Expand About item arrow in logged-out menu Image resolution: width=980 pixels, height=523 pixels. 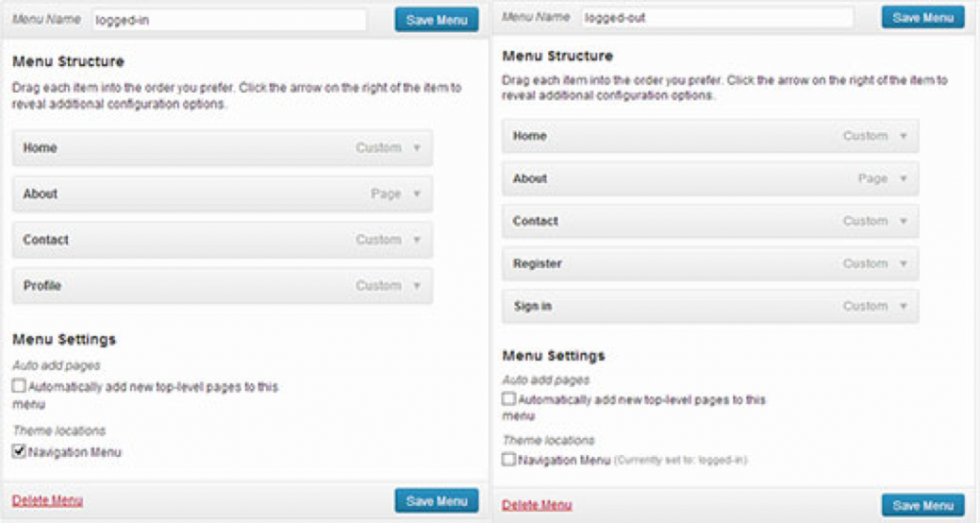click(x=903, y=178)
